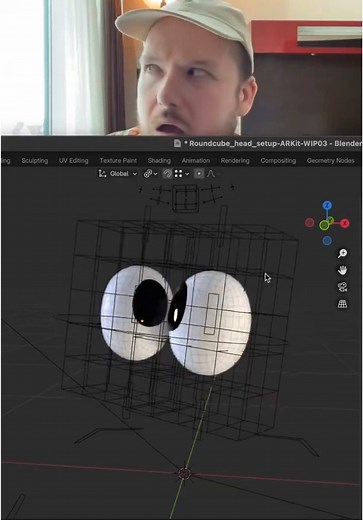Image resolution: width=363 pixels, height=520 pixels.
Task: Click the hand pan view button
Action: (x=342, y=270)
